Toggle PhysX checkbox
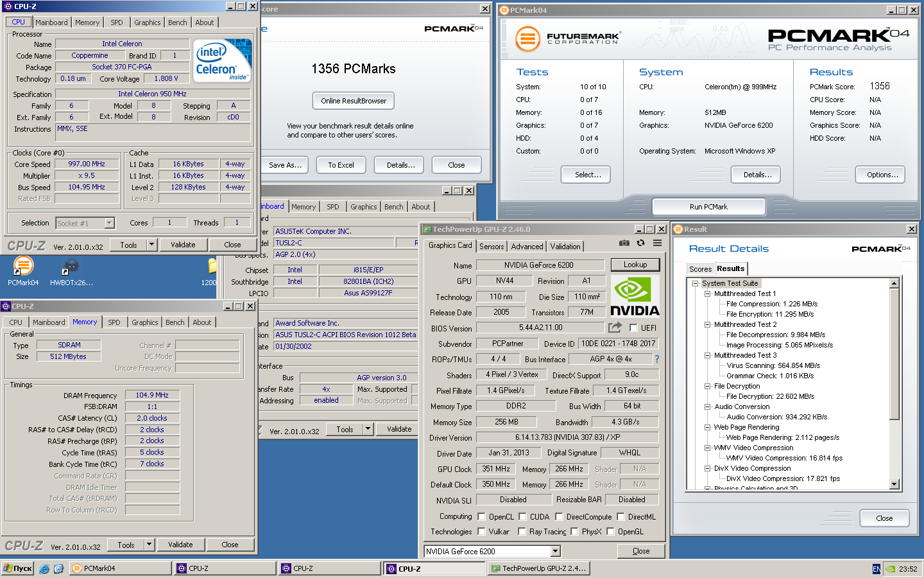 [574, 531]
